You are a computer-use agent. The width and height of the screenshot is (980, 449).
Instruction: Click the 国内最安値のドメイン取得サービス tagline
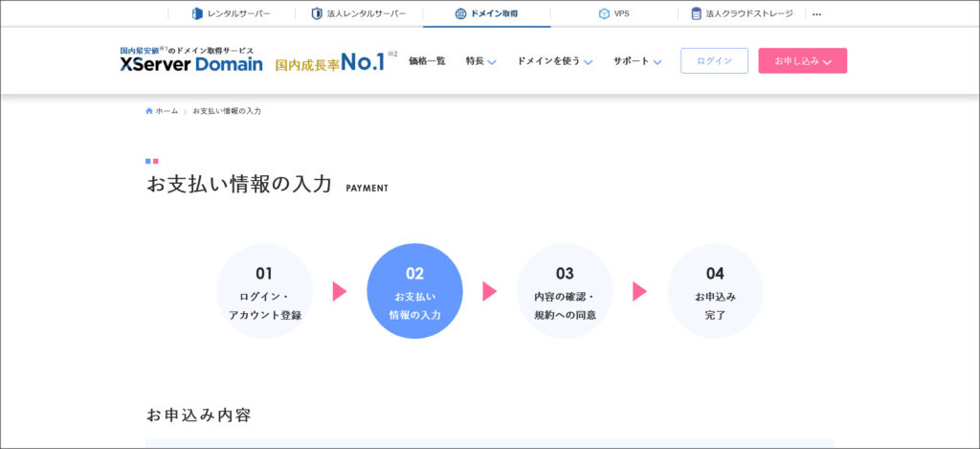[187, 50]
